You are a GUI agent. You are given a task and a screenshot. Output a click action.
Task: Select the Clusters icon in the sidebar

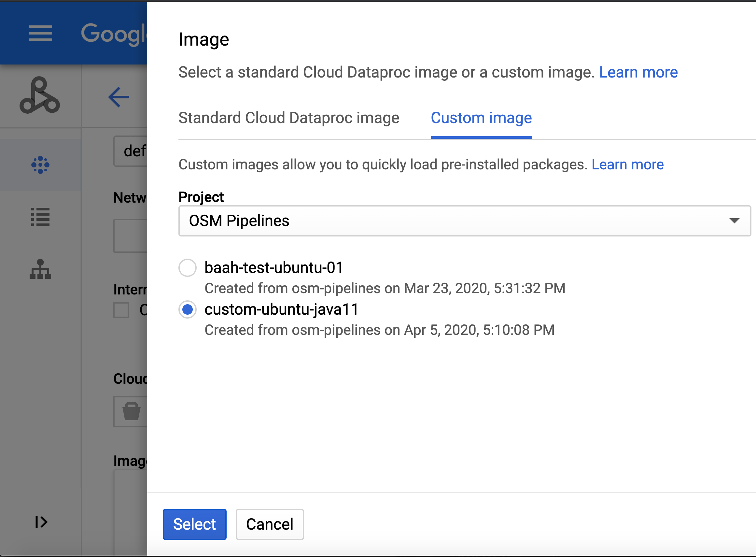pyautogui.click(x=40, y=164)
